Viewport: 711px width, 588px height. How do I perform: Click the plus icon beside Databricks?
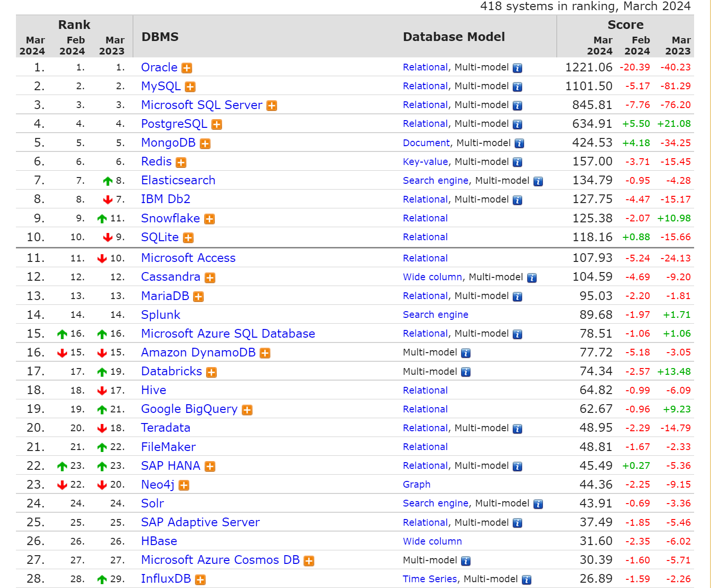(211, 372)
